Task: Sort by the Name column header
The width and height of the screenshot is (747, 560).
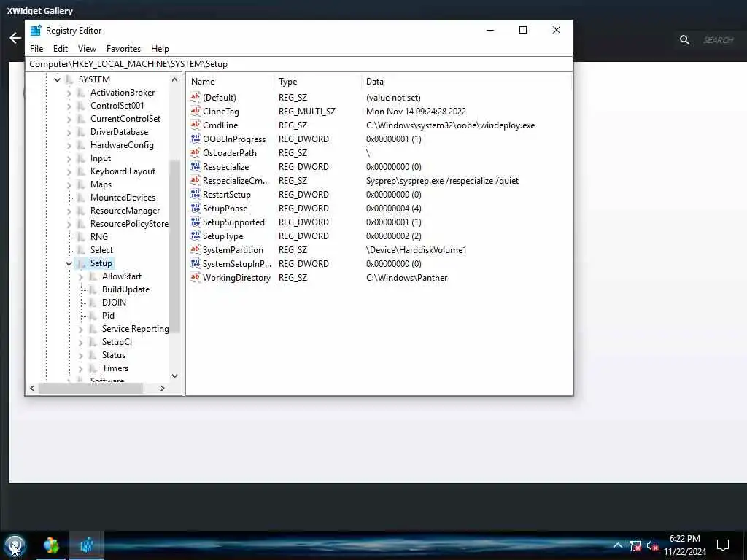Action: tap(231, 82)
